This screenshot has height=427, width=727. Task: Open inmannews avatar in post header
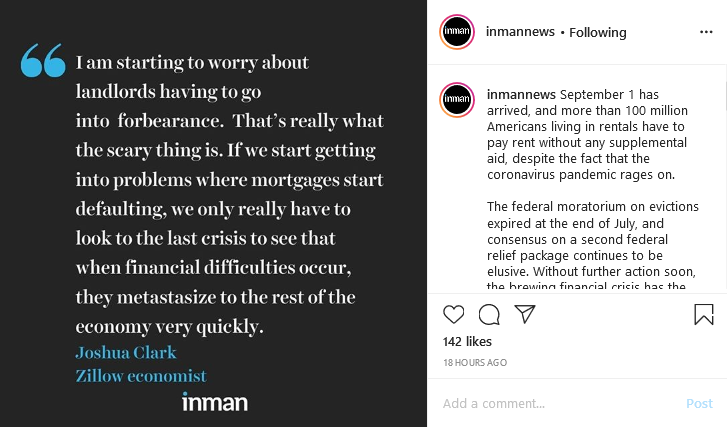(x=457, y=32)
